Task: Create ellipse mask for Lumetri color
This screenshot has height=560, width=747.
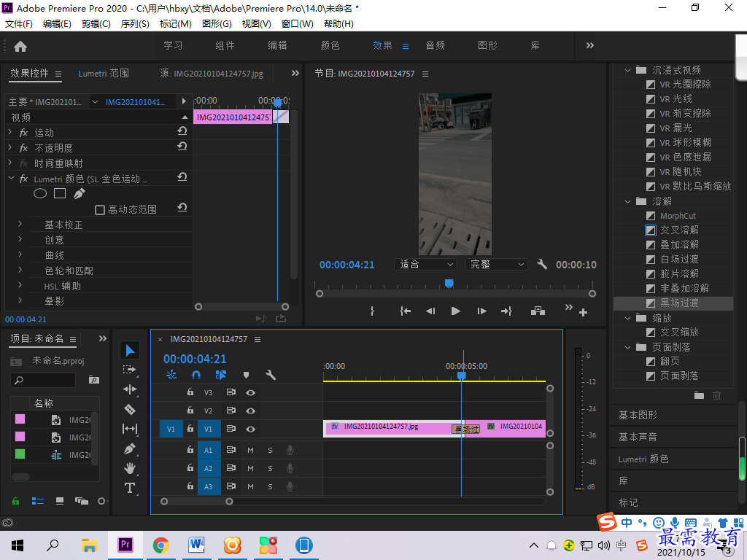Action: point(40,194)
